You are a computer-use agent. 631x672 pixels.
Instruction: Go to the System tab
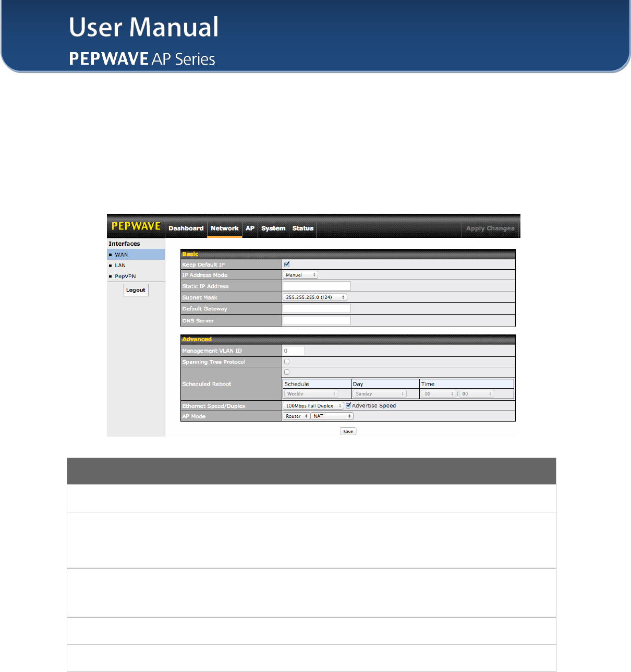tap(273, 229)
